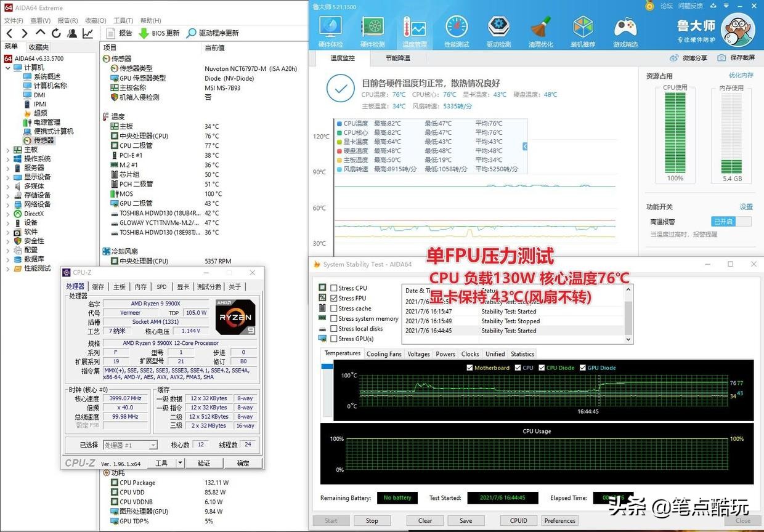Switch to 节能降温 tab in Ludashi
The height and width of the screenshot is (532, 764).
click(397, 58)
